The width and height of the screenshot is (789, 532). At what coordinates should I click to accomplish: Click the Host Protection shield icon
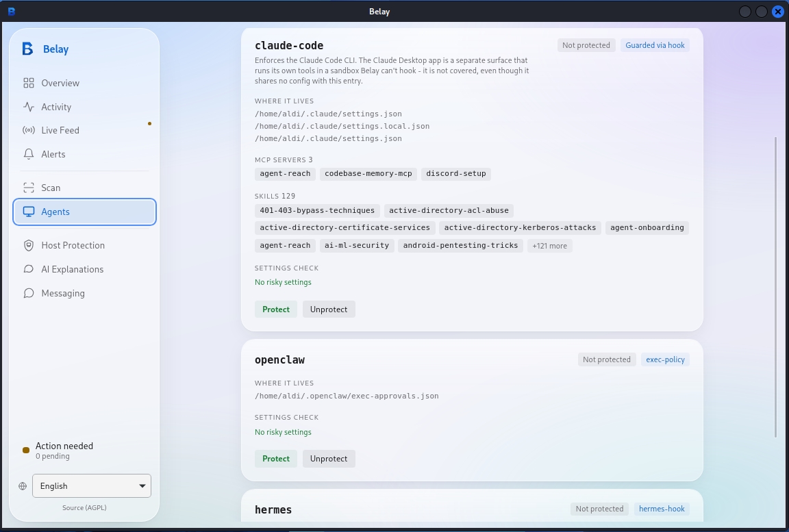[29, 245]
